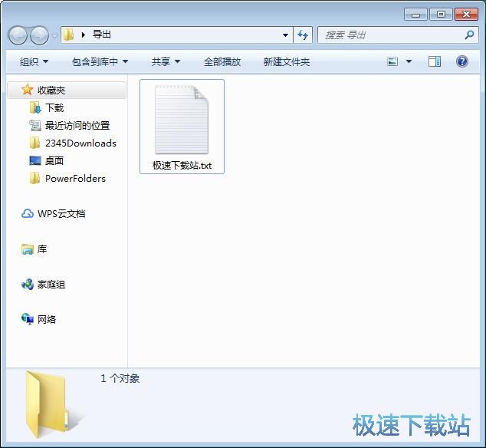Select 桌面 in the navigation pane
This screenshot has width=486, height=448.
(54, 160)
